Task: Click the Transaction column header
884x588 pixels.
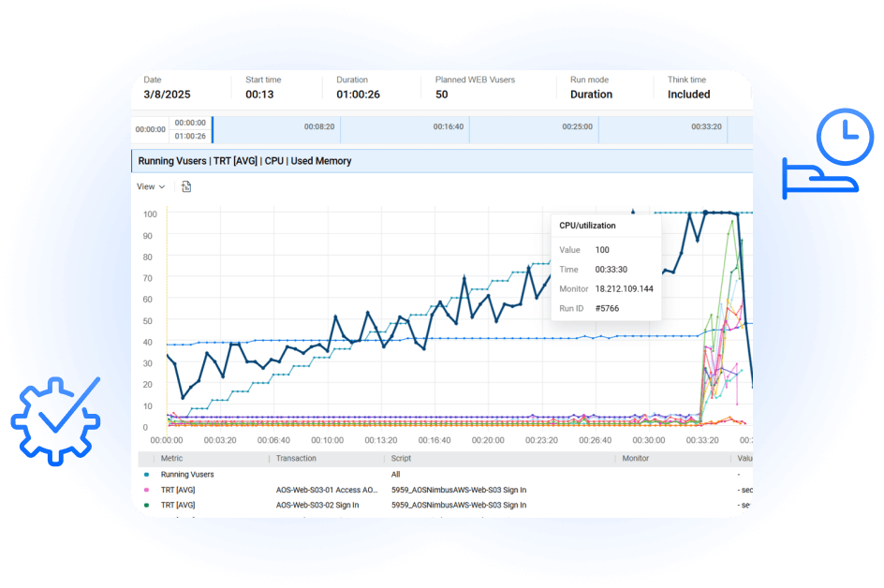Action: tap(299, 459)
